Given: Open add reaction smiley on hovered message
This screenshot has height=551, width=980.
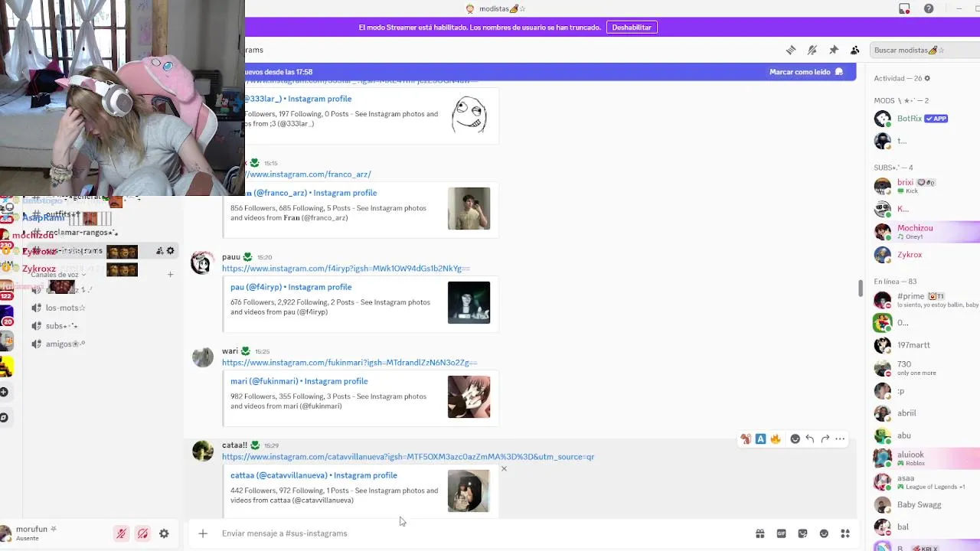Looking at the screenshot, I should coord(795,439).
